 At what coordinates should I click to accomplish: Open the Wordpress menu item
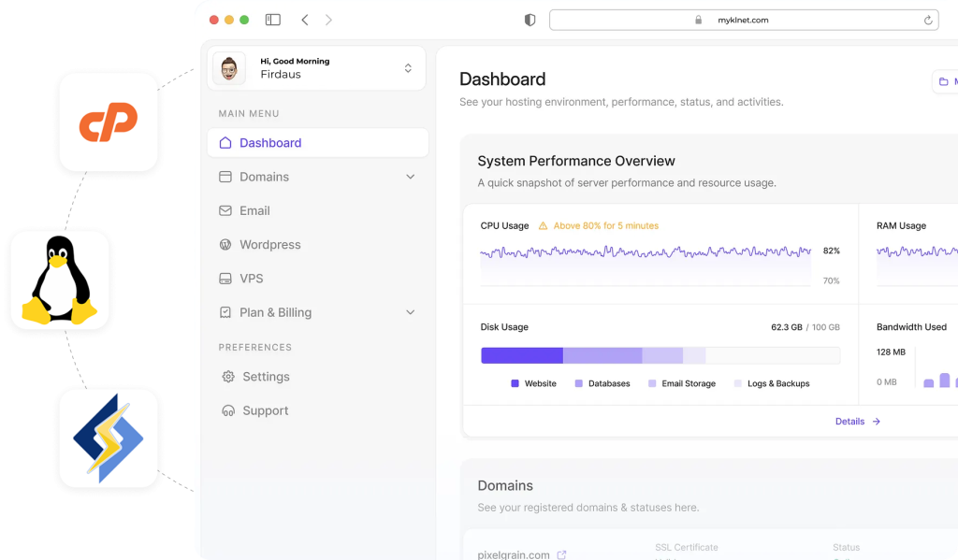[318, 244]
